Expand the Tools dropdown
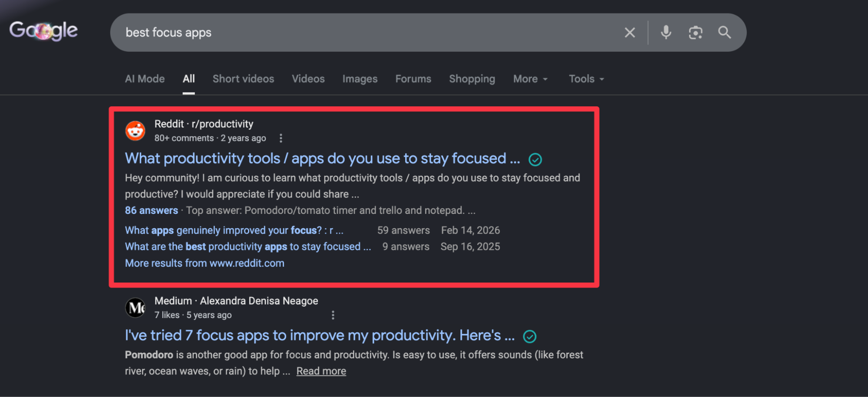Image resolution: width=868 pixels, height=397 pixels. (x=587, y=79)
